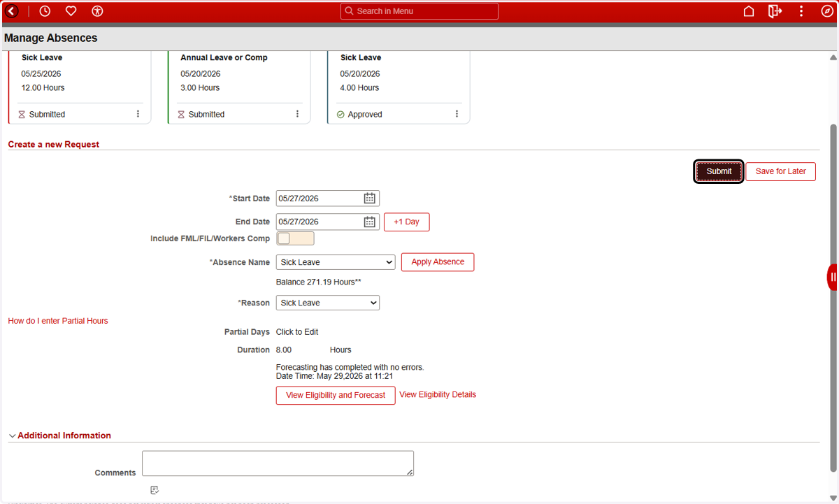The image size is (839, 504).
Task: Open the NavBar compass icon
Action: tap(827, 11)
